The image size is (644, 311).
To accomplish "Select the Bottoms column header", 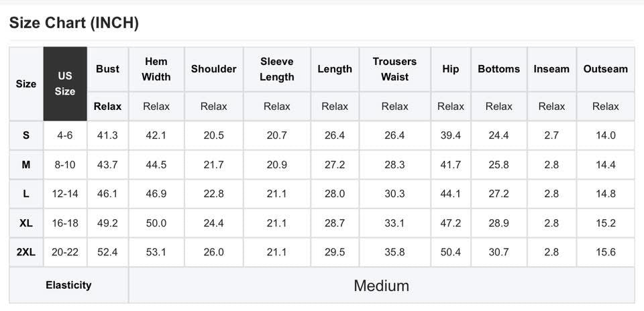I will tap(498, 69).
